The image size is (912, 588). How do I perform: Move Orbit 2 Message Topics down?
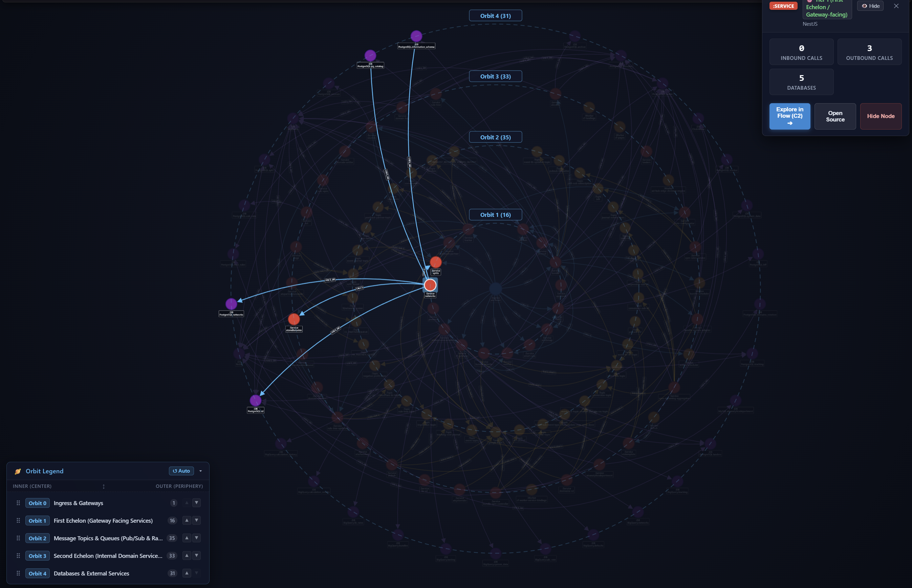point(196,538)
